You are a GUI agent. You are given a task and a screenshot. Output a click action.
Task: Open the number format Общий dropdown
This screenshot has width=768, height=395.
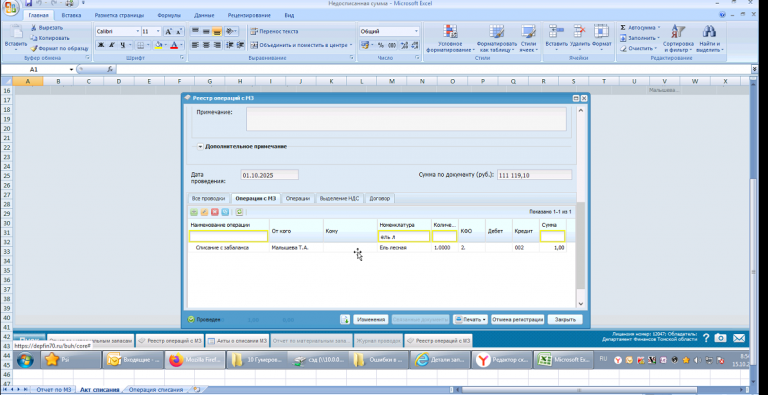tap(416, 31)
